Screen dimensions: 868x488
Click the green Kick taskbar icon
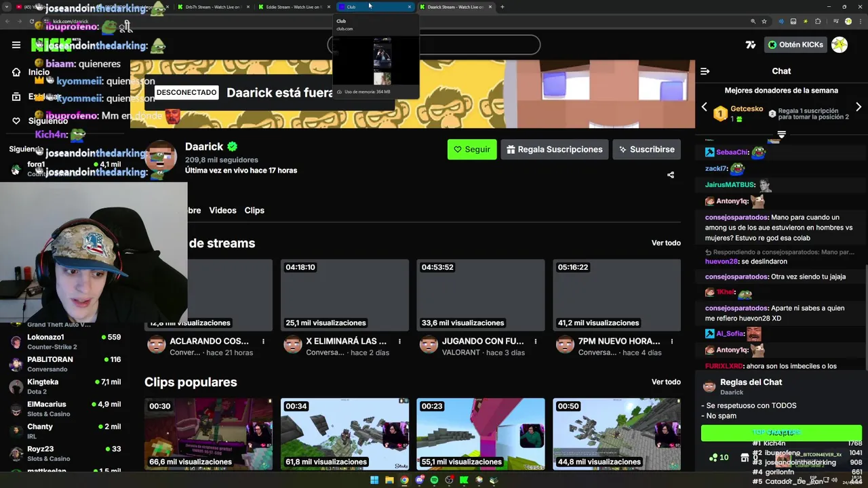click(464, 480)
